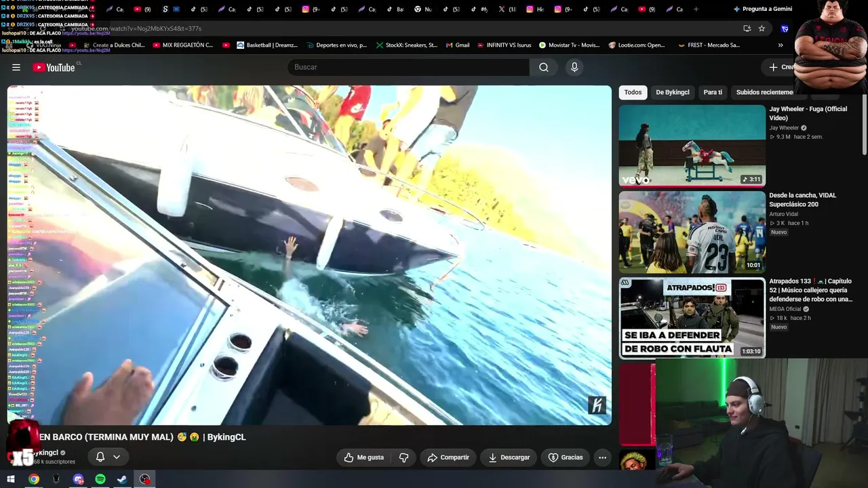
Task: Click the MIX REGGAETÓN bookmark
Action: tap(182, 45)
